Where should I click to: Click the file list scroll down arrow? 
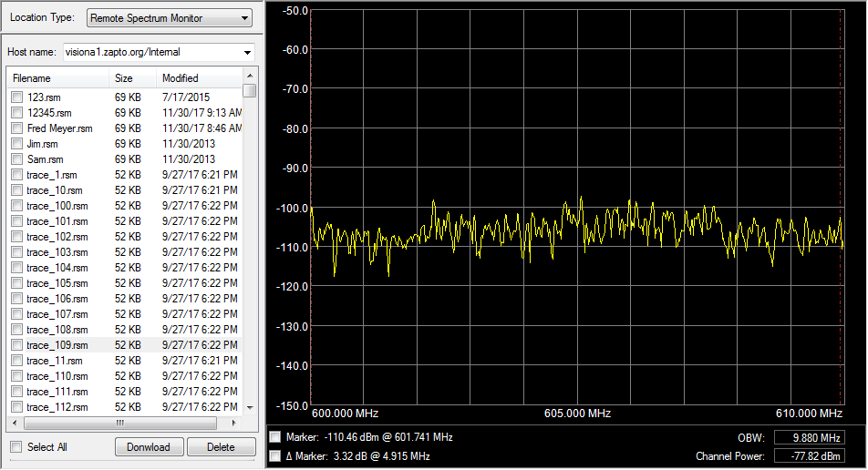click(x=249, y=408)
